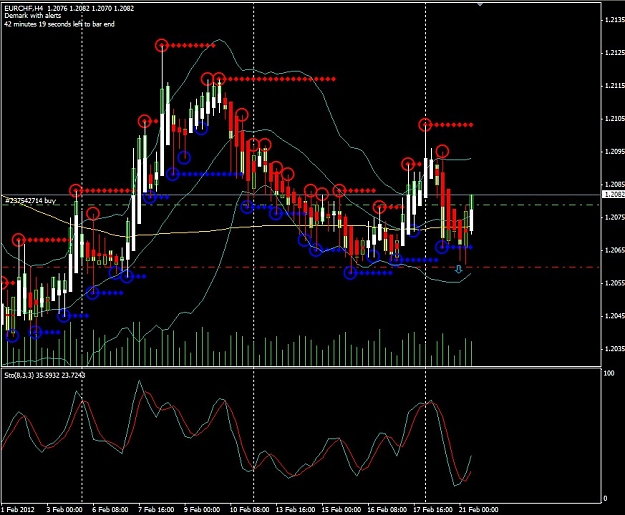Click the '10 Feb 08:00' time axis label
625x515 pixels.
(250, 510)
